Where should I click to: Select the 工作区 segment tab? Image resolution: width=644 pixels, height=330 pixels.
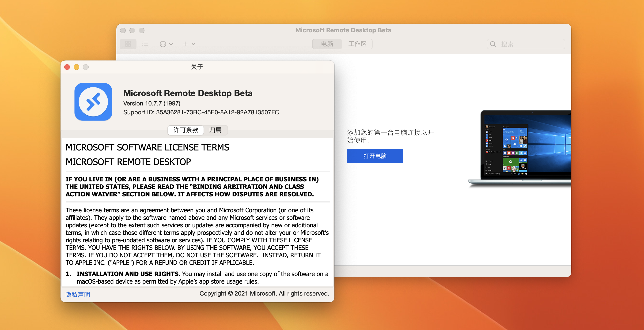(x=357, y=44)
